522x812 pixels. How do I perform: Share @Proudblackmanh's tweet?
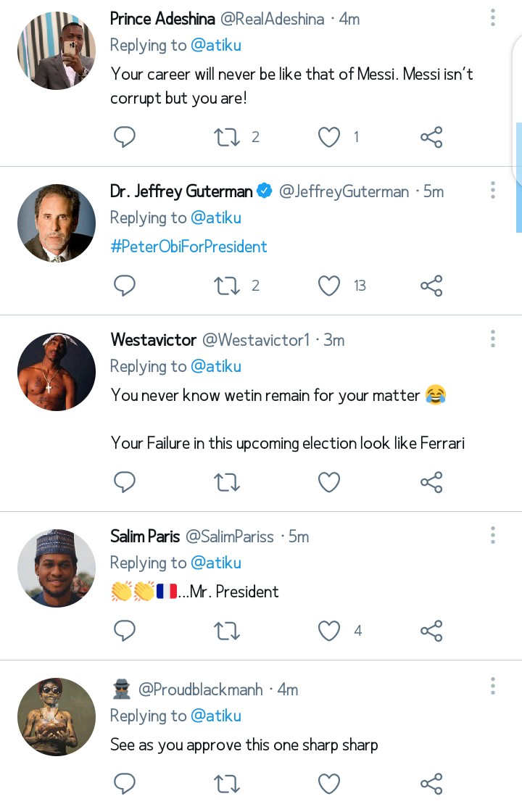click(431, 783)
